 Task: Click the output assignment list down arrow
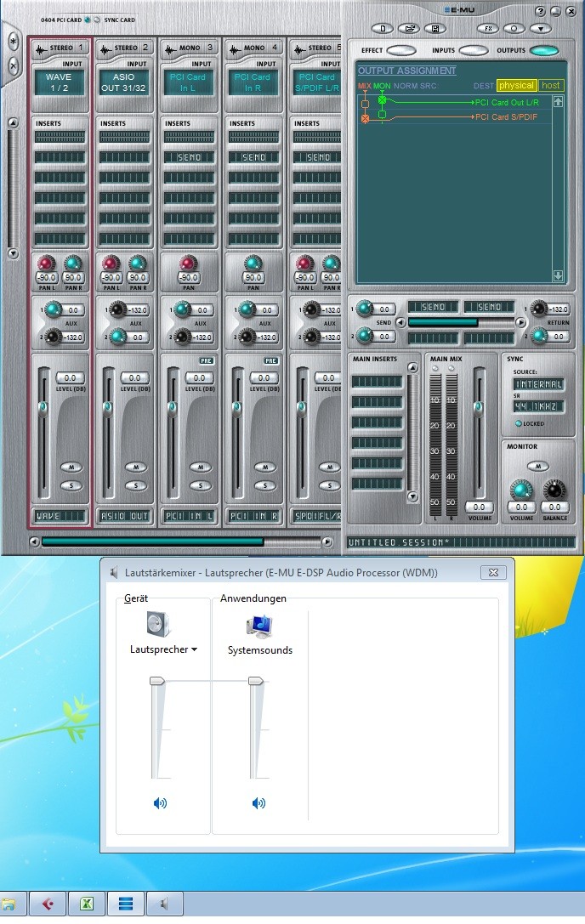[x=558, y=275]
